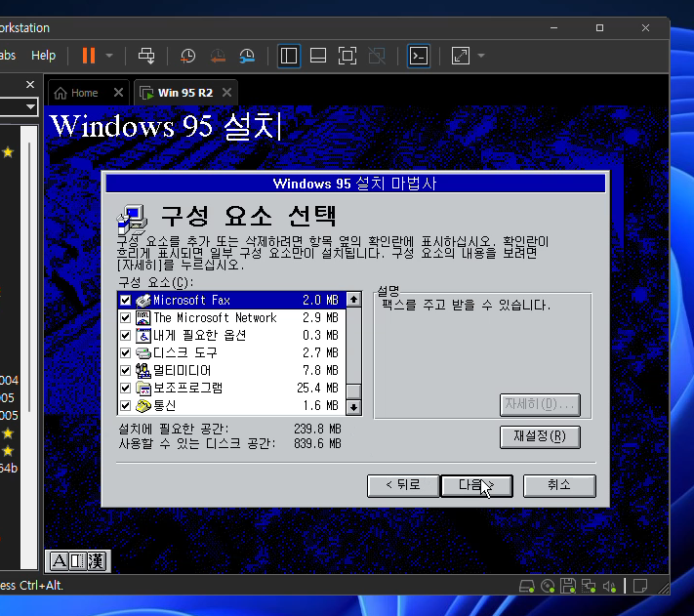Open the library search dropdown
The width and height of the screenshot is (694, 616).
30,106
